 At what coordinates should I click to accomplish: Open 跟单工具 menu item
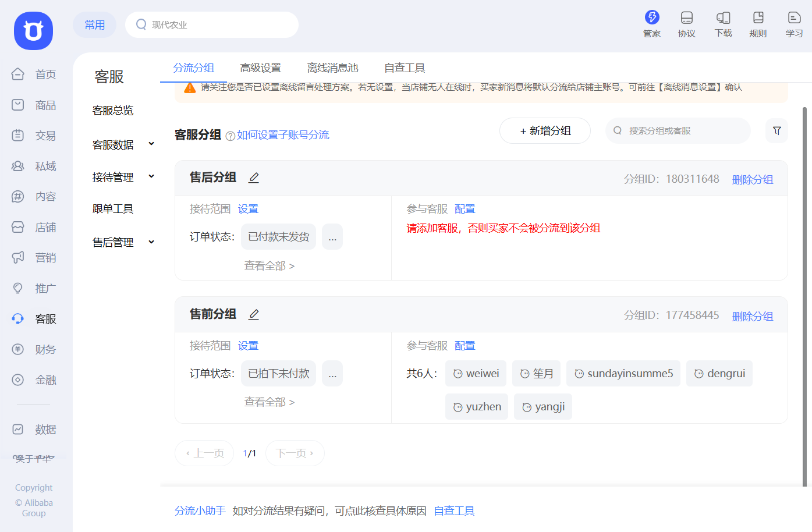[113, 209]
